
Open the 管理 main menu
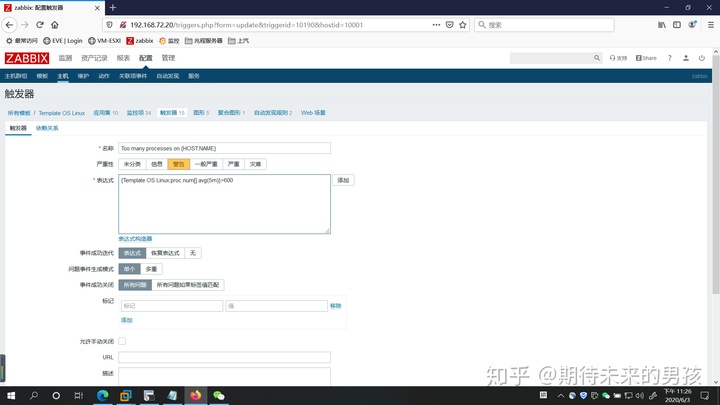tap(168, 58)
